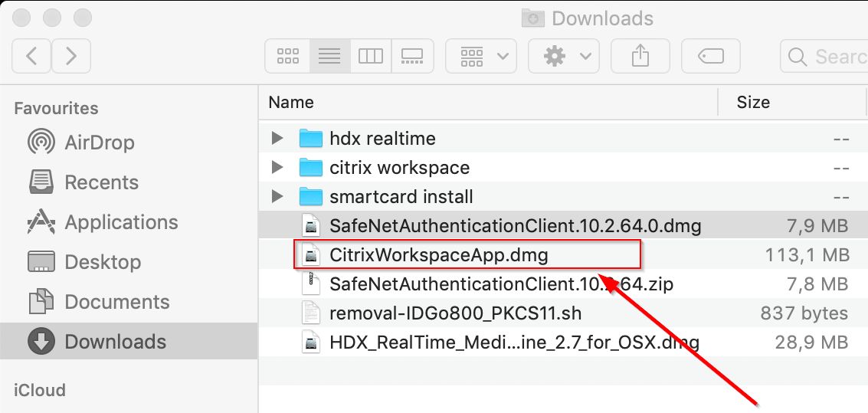Click the Downloads window title folder icon
Image resolution: width=868 pixels, height=413 pixels.
coord(532,18)
